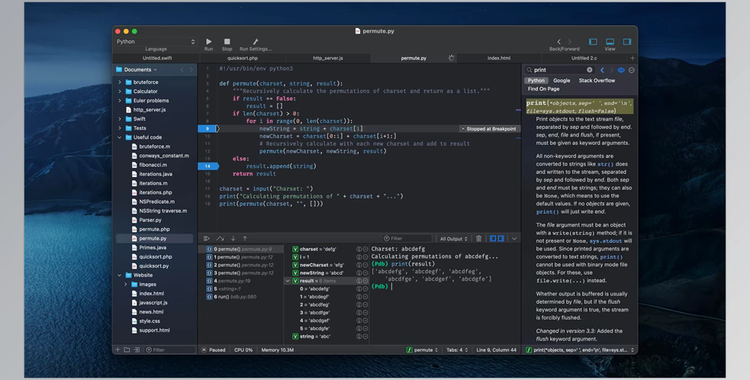The height and width of the screenshot is (380, 750).
Task: Open info icon for result variable
Action: coord(359,281)
